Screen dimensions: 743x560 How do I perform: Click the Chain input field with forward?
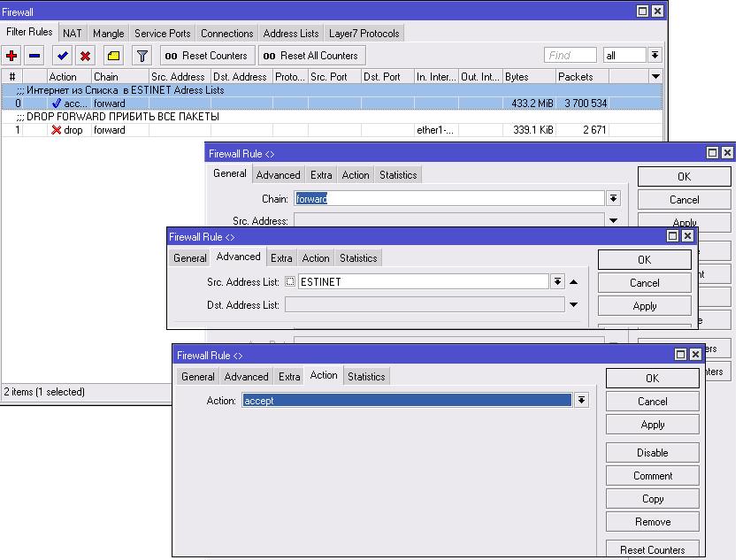[x=449, y=198]
